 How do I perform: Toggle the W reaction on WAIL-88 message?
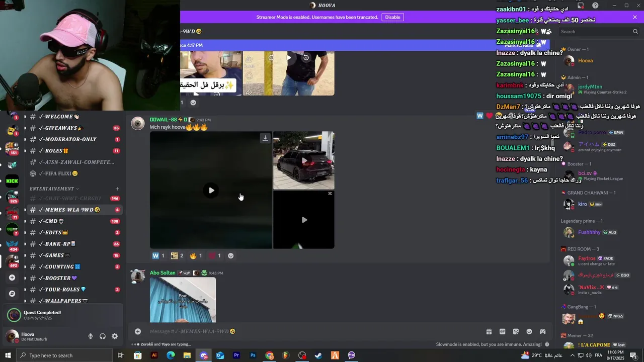pyautogui.click(x=158, y=255)
